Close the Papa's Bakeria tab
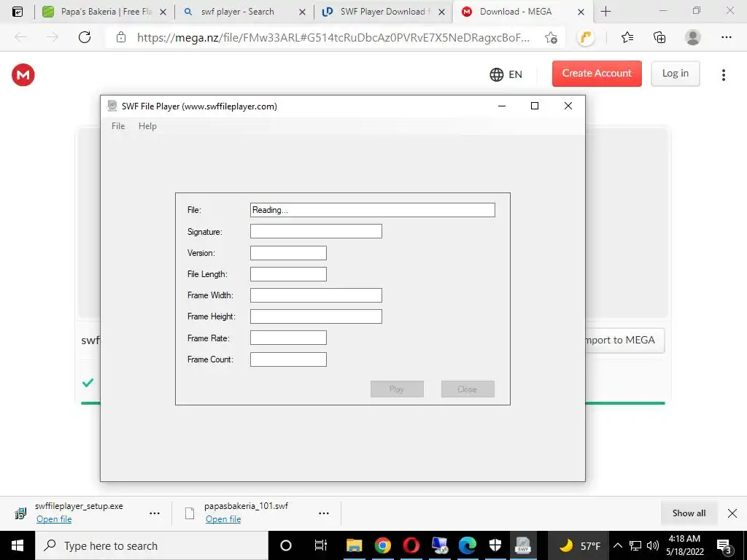The image size is (747, 560). click(x=163, y=12)
